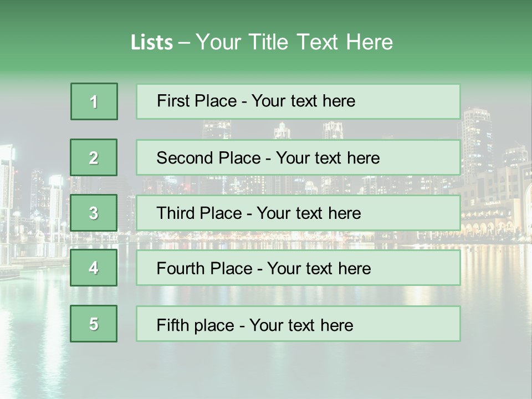Image resolution: width=532 pixels, height=399 pixels.
Task: Click the words 'First Place'
Action: tap(197, 101)
